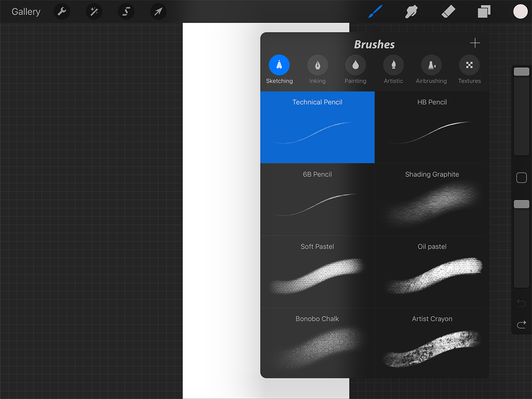Viewport: 532px width, 399px height.
Task: Undo the last action with sidebar arrow
Action: (x=521, y=303)
